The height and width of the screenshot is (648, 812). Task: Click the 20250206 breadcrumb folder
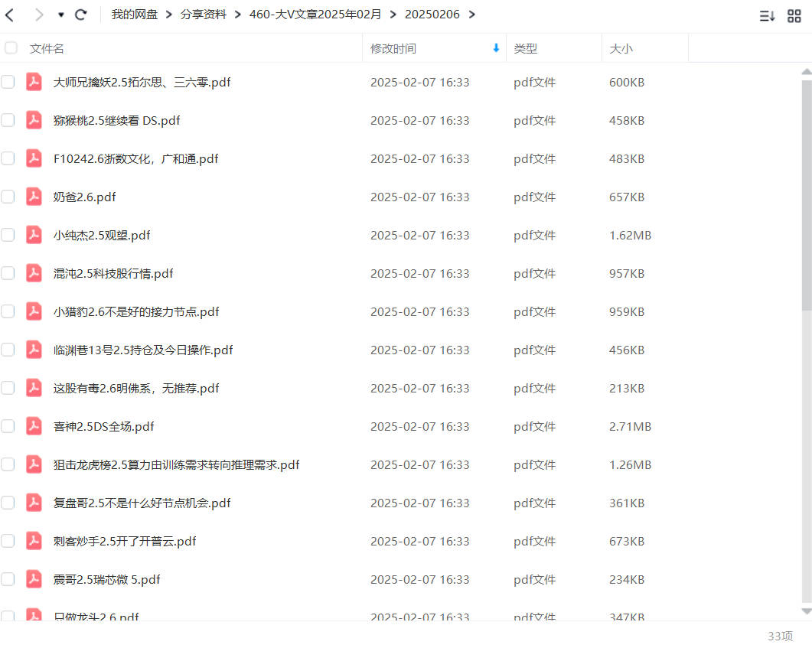[x=432, y=15]
